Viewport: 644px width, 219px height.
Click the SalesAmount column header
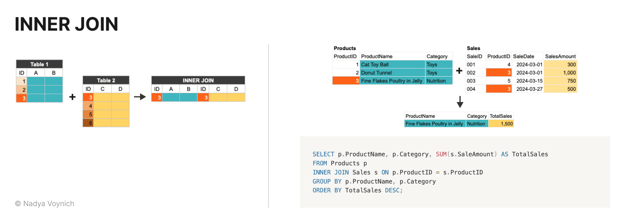click(560, 56)
